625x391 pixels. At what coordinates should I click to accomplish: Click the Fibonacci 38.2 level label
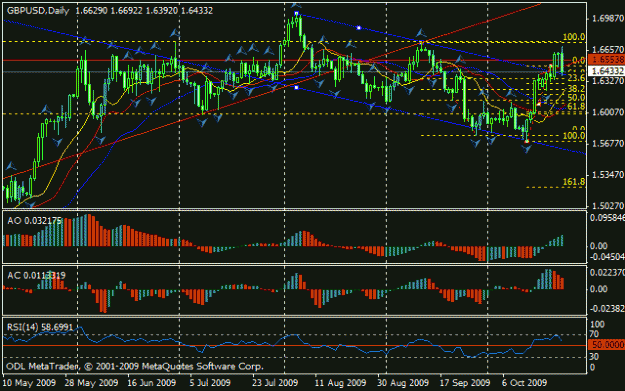point(576,88)
